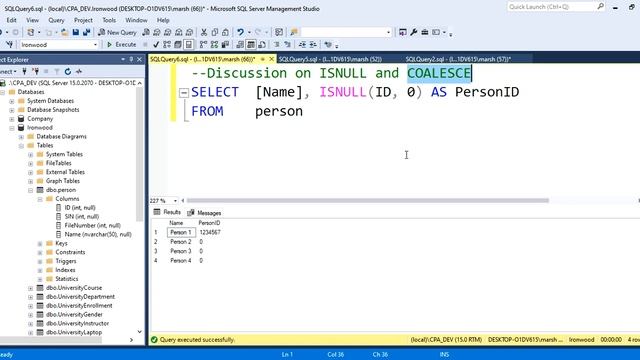The height and width of the screenshot is (360, 640).
Task: Click the Save All icon
Action: pos(87,32)
